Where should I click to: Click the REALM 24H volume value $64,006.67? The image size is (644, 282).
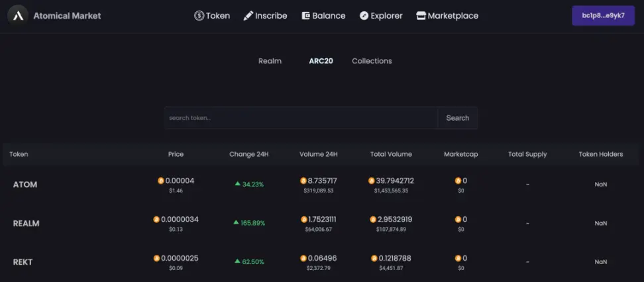318,230
